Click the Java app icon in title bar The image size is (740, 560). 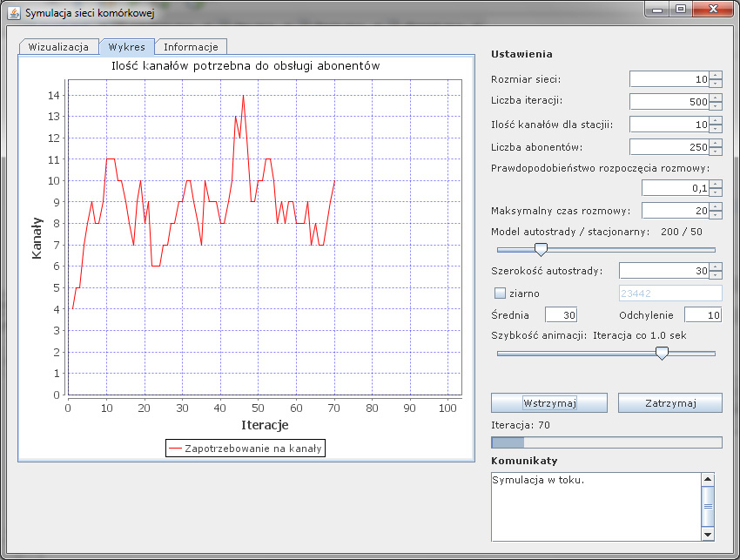tap(13, 12)
